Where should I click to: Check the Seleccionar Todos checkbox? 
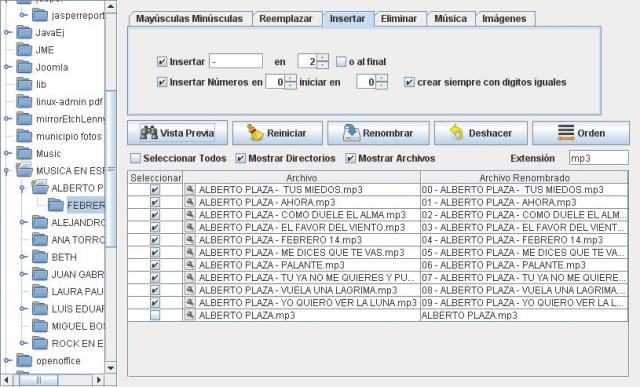point(136,158)
